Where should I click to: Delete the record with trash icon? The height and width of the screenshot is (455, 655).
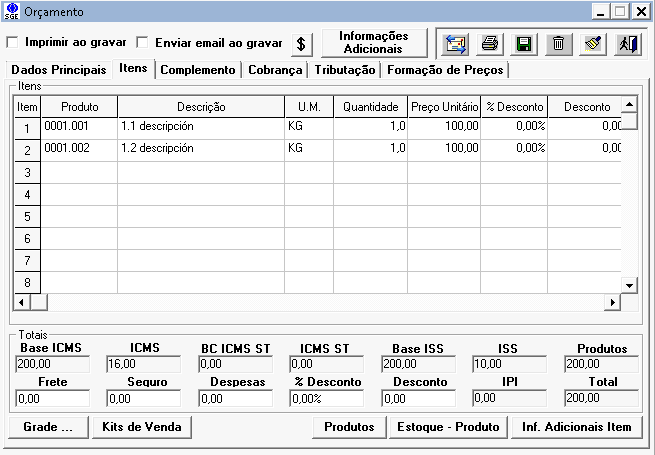pos(558,44)
